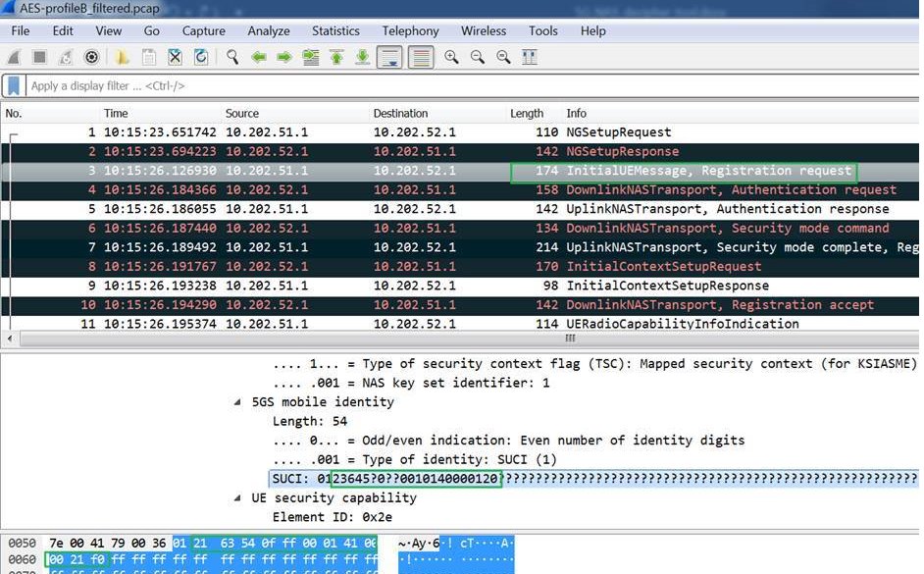
Task: Go to the next packet
Action: tap(284, 57)
